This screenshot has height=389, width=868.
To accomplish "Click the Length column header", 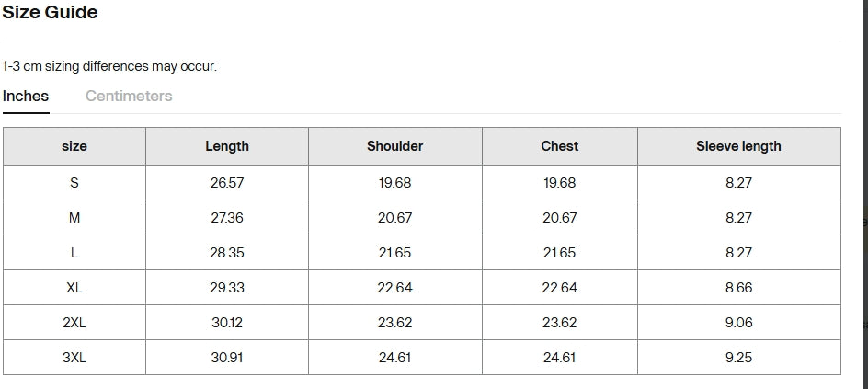I will pos(227,146).
